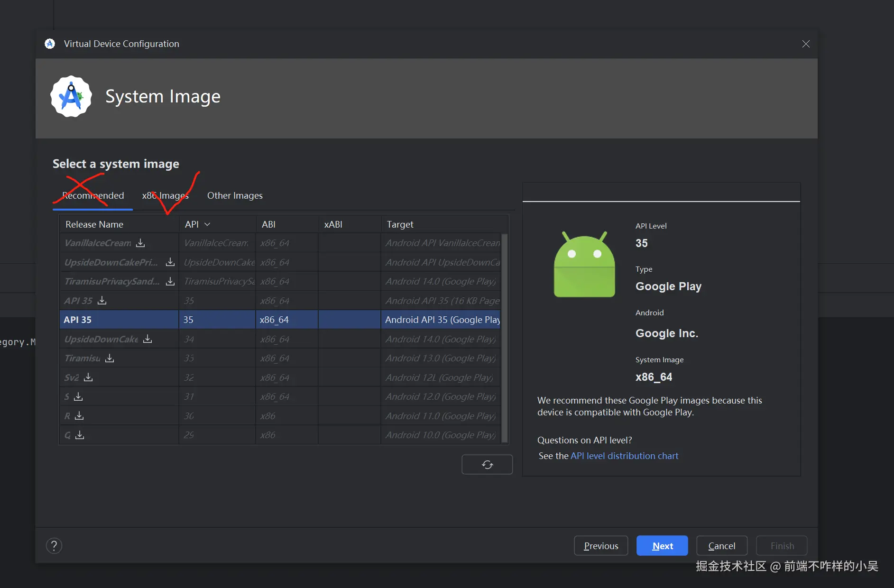This screenshot has height=588, width=894.
Task: Go back with the Previous button
Action: pos(601,546)
